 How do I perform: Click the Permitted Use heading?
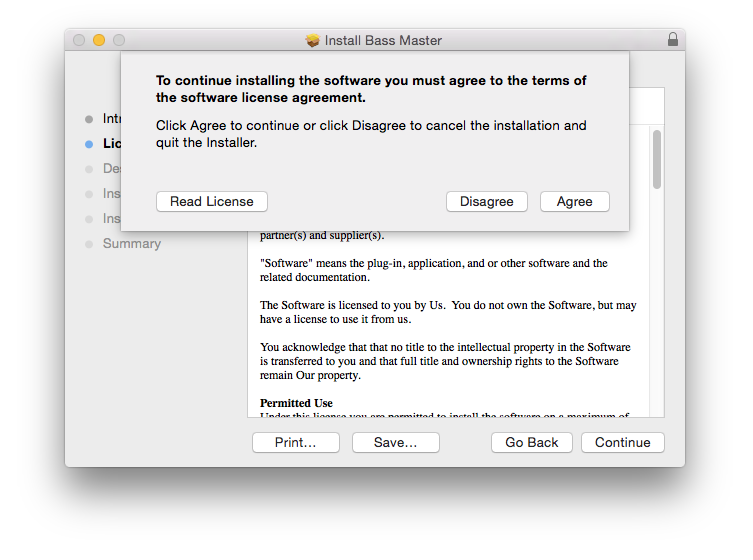click(296, 403)
